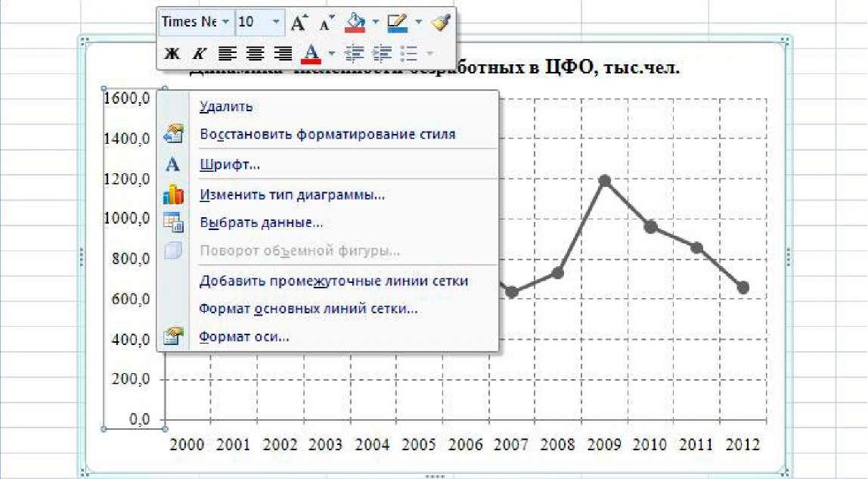The width and height of the screenshot is (868, 479).
Task: Open shape outline dropdown arrow
Action: (419, 22)
